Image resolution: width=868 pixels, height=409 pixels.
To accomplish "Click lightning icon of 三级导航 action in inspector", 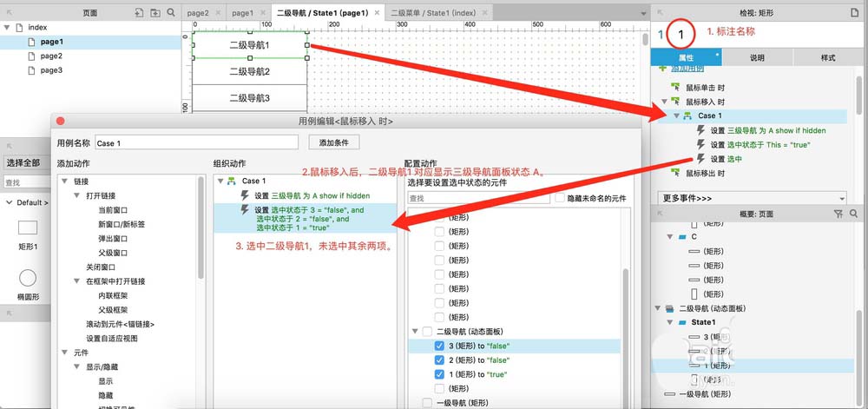I will (700, 130).
